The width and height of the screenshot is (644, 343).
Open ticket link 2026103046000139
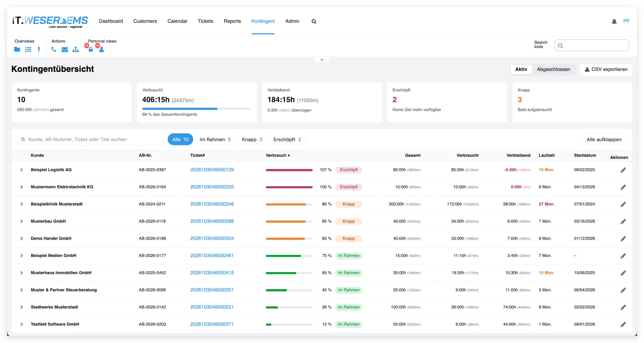(x=212, y=170)
